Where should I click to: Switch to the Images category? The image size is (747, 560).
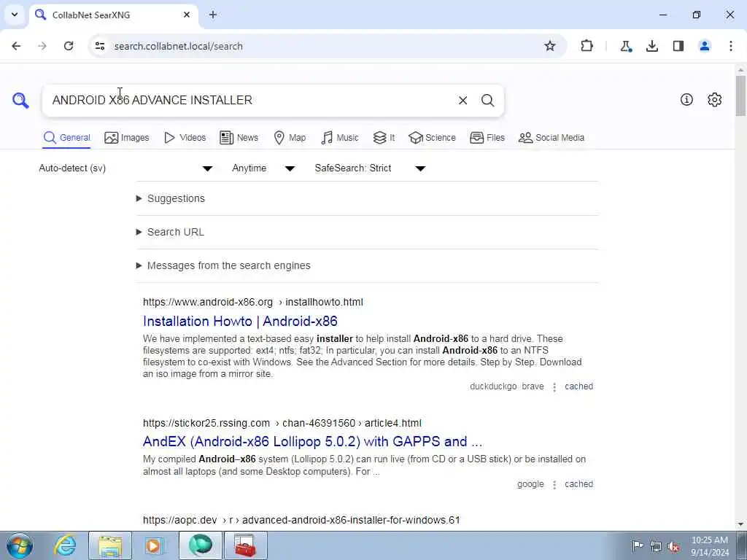(127, 138)
